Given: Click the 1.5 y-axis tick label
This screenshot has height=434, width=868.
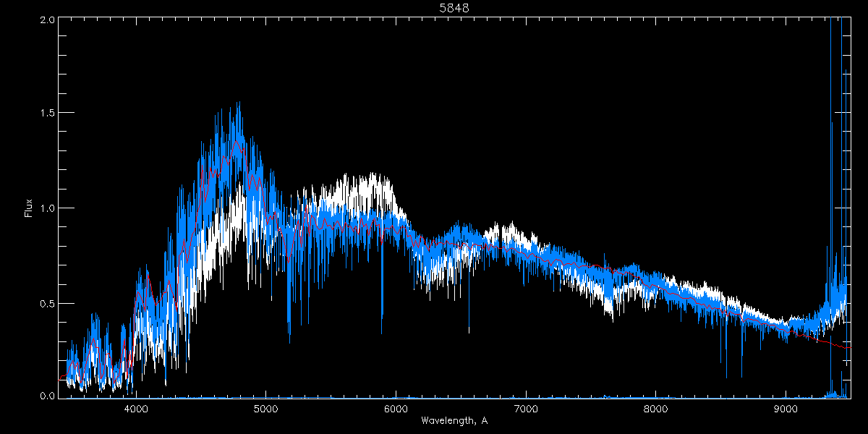Looking at the screenshot, I should 46,113.
